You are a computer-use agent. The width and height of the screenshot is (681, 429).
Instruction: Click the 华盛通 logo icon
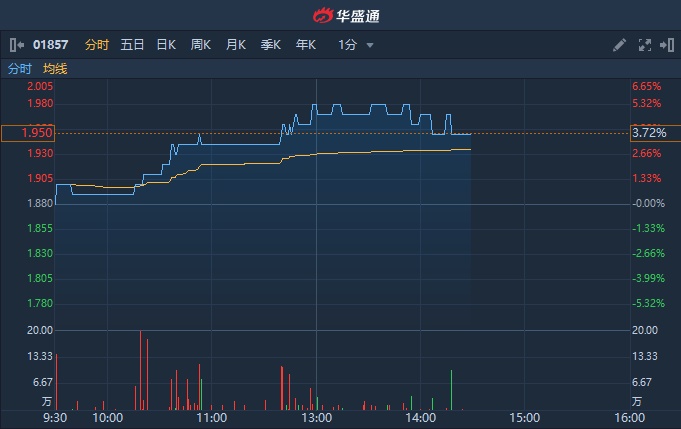322,15
